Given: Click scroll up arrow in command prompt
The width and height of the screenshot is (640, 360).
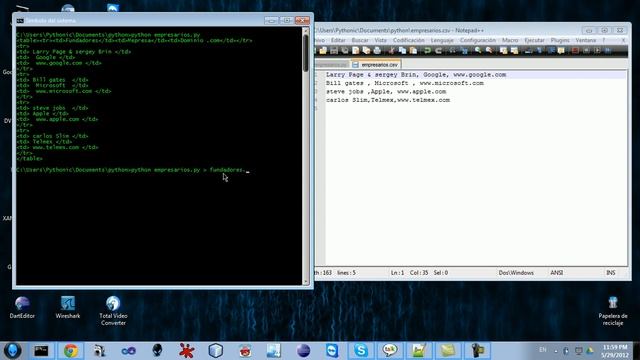Looking at the screenshot, I should pyautogui.click(x=306, y=31).
